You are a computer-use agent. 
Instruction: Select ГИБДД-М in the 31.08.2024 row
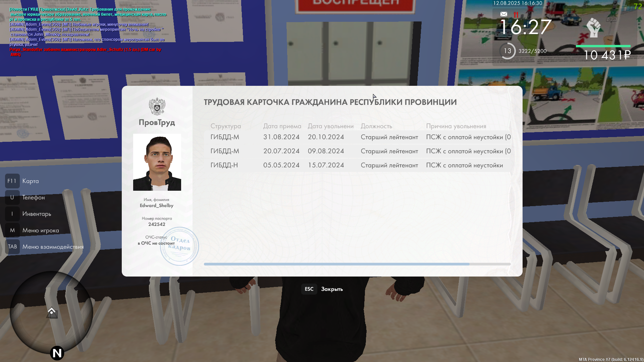tap(225, 137)
